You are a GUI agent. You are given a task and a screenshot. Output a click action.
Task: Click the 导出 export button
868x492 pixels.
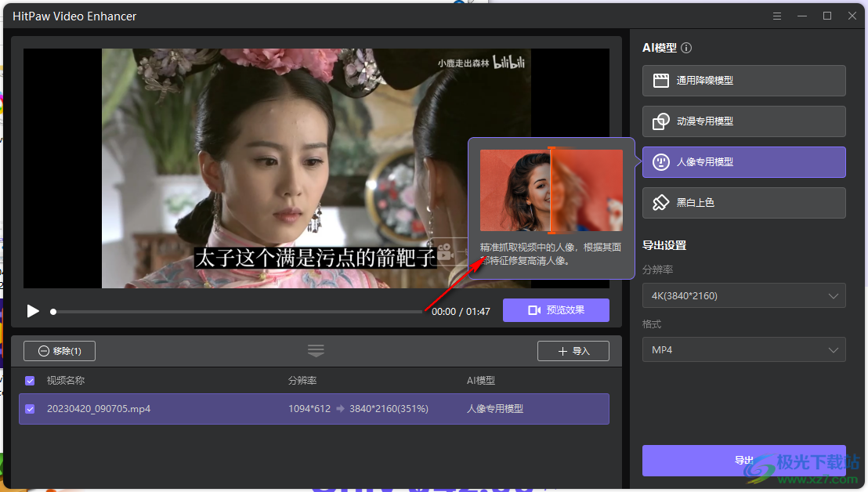click(x=743, y=461)
